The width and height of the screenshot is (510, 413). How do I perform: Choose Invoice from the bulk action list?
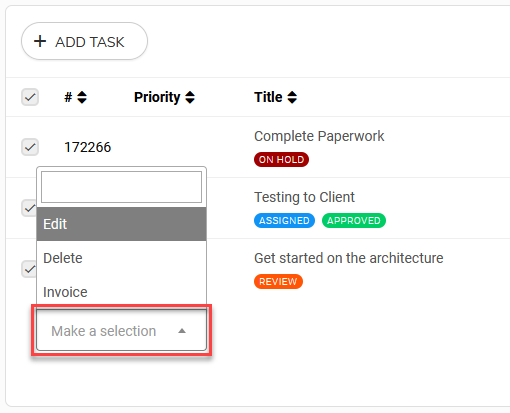pyautogui.click(x=121, y=292)
